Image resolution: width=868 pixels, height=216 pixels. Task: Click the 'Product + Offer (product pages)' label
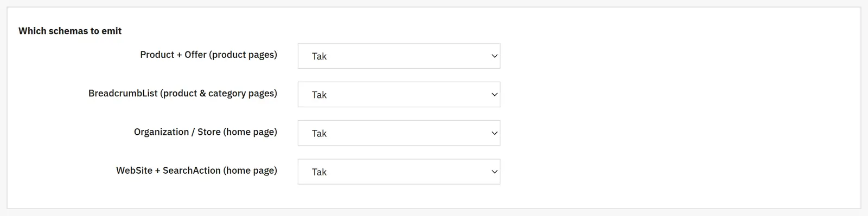coord(208,55)
